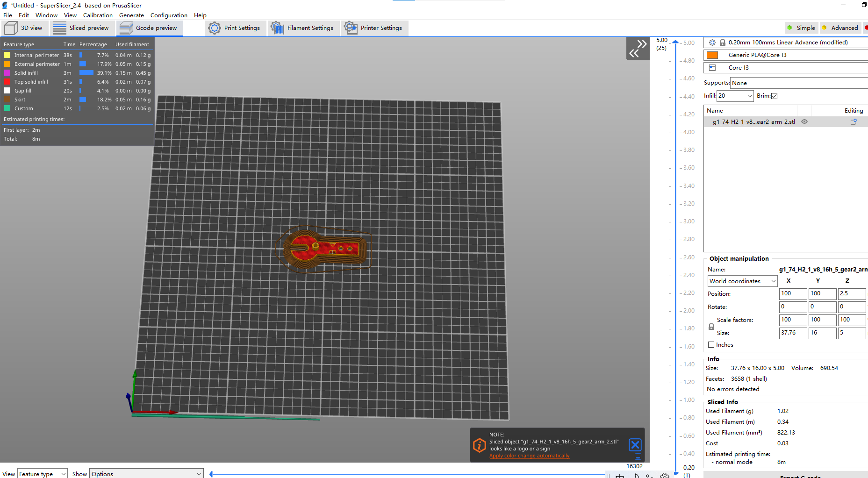This screenshot has height=478, width=868.
Task: Click the Rotate X field
Action: click(793, 307)
